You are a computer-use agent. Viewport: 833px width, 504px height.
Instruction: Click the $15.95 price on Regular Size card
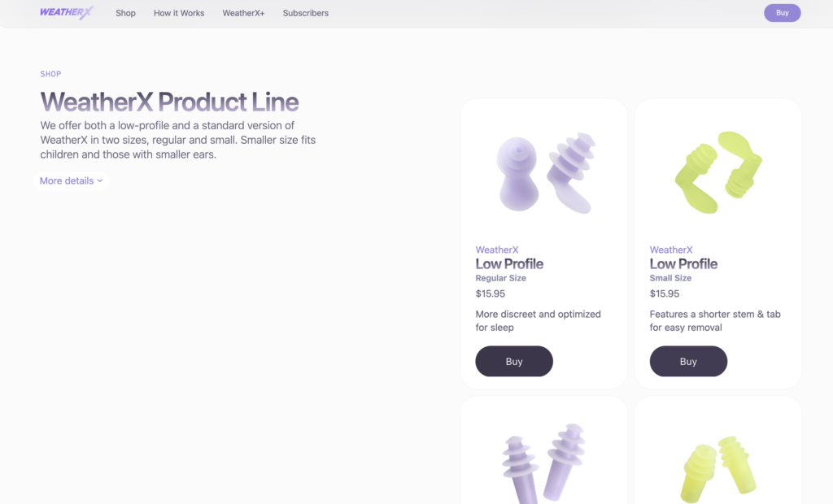[491, 294]
